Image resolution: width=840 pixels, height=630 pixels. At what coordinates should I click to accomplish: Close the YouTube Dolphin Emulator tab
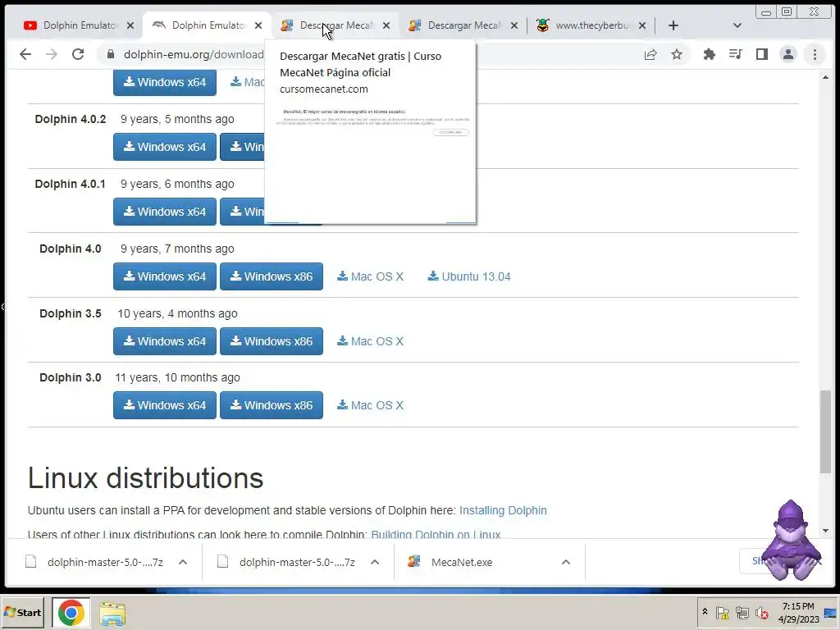coord(130,25)
